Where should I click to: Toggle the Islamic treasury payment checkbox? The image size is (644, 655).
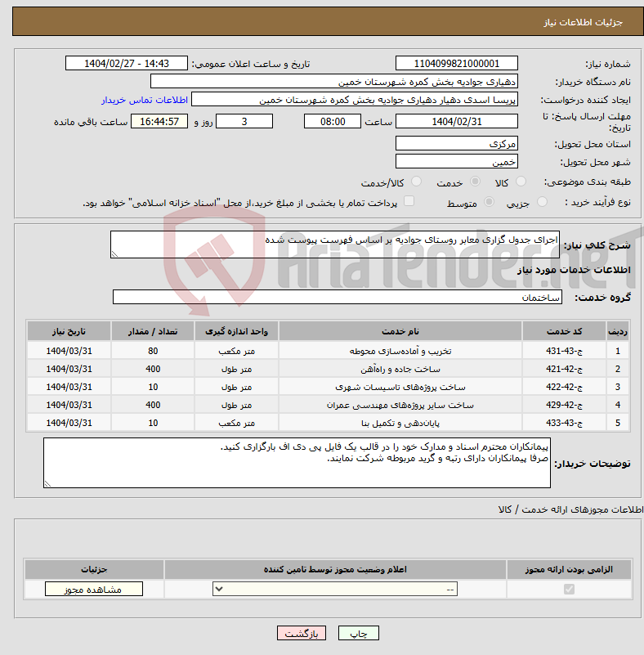pos(409,201)
